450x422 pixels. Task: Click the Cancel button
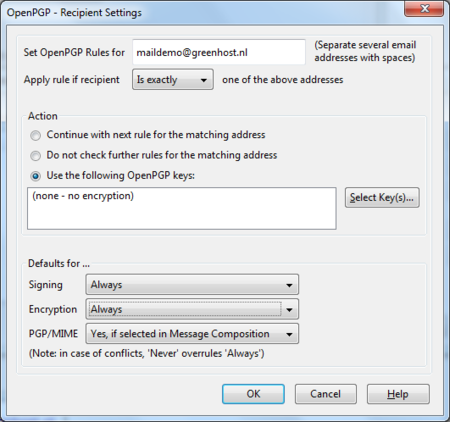coord(326,394)
